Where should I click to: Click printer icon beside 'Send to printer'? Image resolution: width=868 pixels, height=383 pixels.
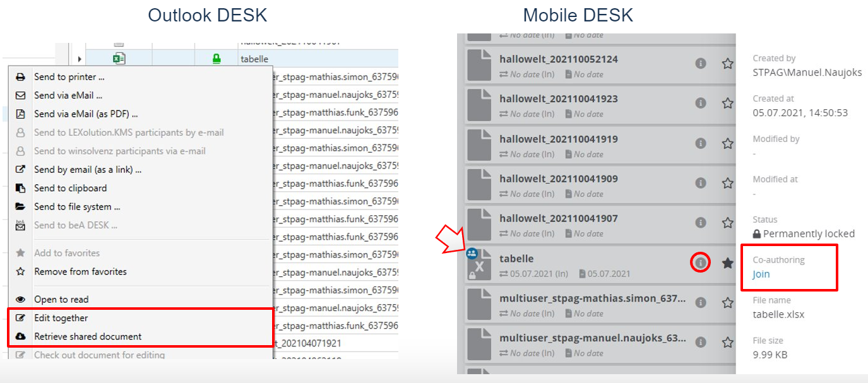tap(20, 77)
